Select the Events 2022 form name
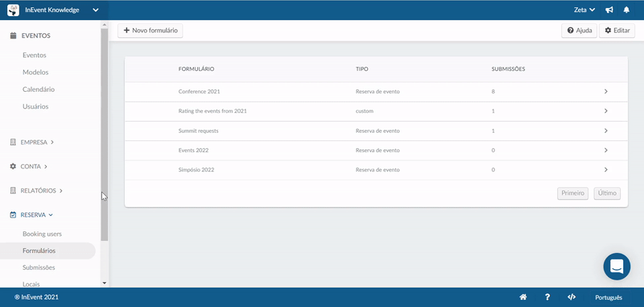Screen dimensions: 644x307 point(193,151)
